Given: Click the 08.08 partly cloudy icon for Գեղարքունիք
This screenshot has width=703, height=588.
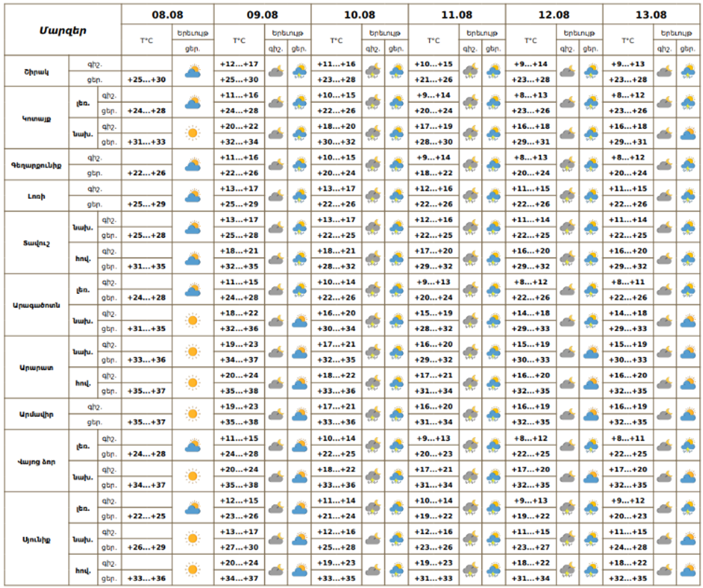Looking at the screenshot, I should [193, 164].
